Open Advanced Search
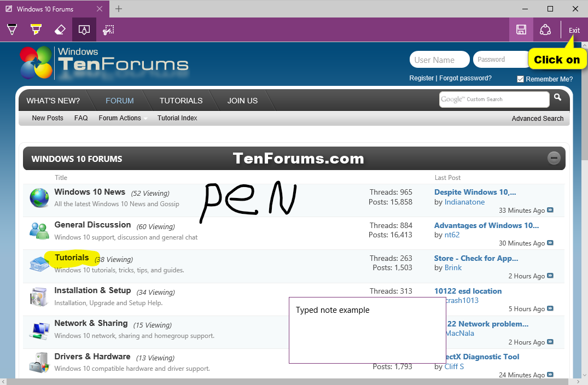 (538, 119)
